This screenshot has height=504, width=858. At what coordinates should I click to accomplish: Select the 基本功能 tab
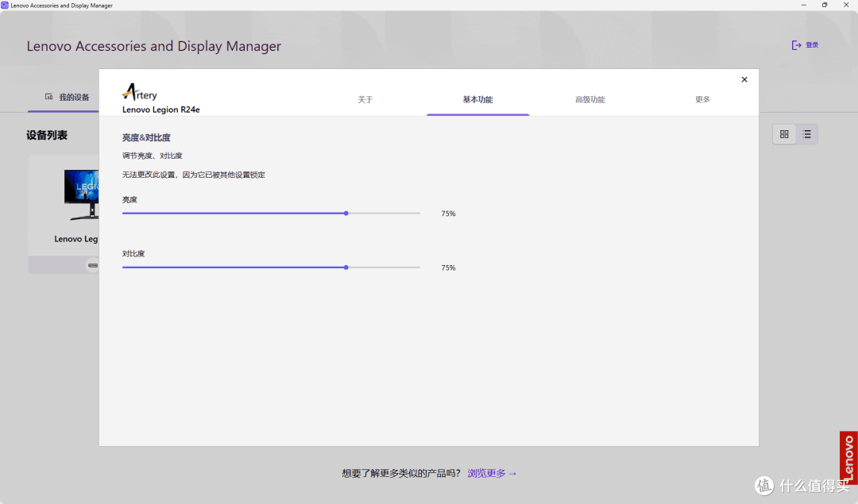pos(477,99)
